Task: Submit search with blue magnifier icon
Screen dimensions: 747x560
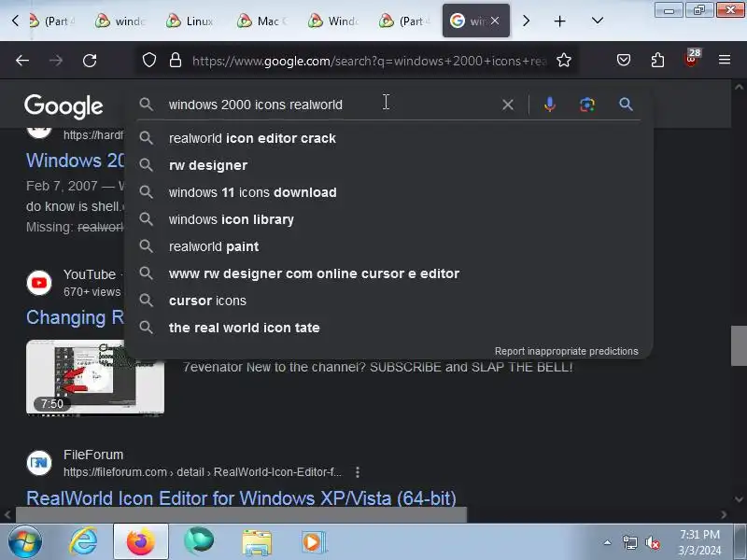Action: [x=626, y=105]
